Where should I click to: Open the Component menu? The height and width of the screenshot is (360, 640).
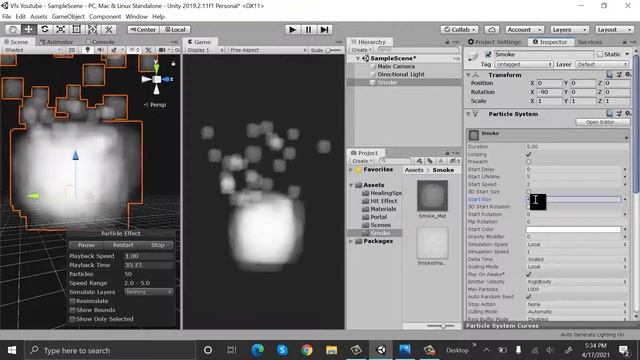(x=105, y=16)
